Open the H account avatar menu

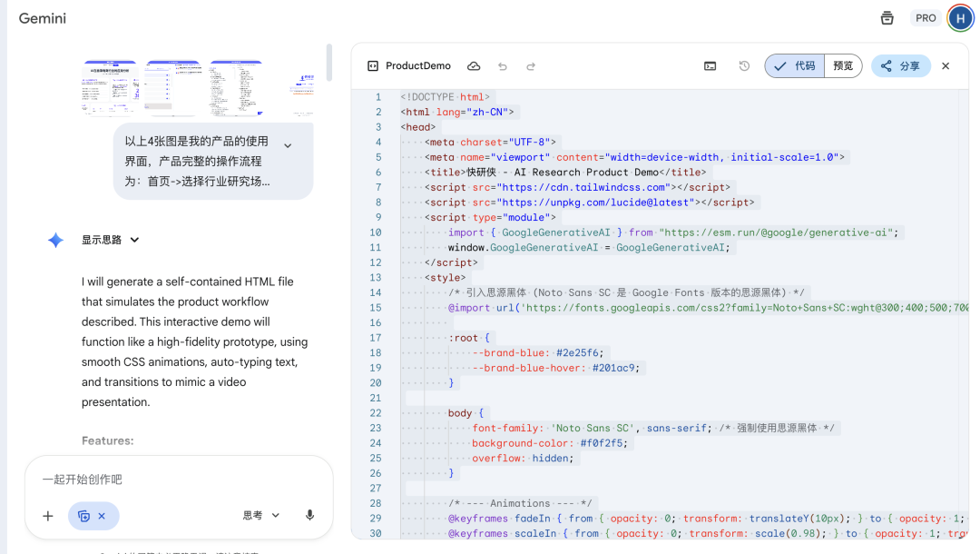pos(960,18)
